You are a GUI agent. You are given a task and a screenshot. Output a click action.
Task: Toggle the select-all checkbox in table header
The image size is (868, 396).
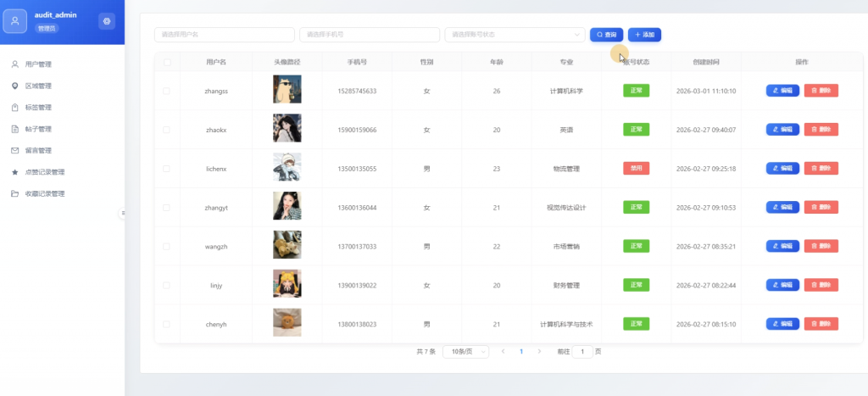click(167, 63)
